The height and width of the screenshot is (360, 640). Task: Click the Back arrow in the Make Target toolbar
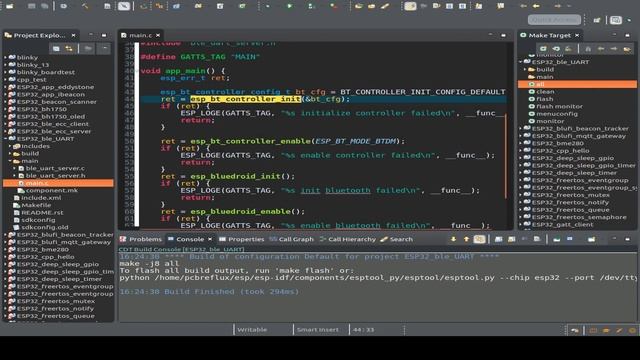coord(601,49)
